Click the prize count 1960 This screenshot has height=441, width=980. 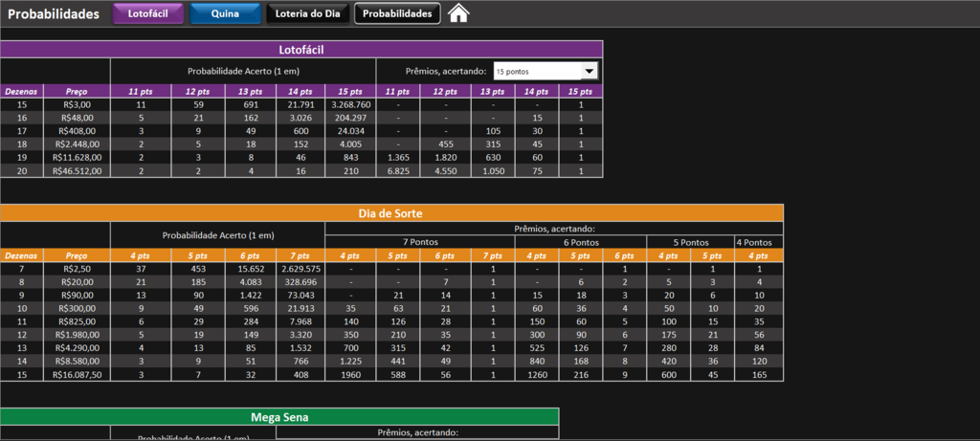point(350,374)
